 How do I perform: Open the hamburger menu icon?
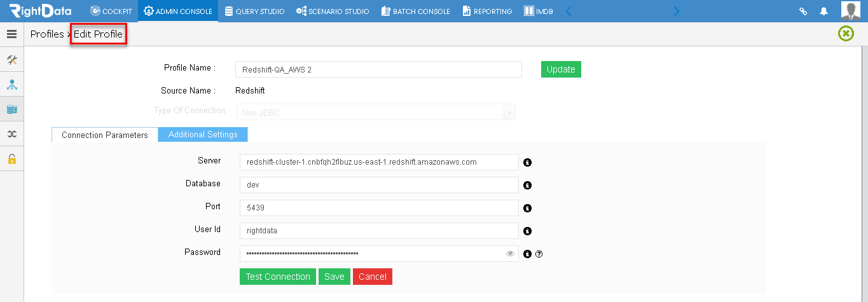[11, 34]
